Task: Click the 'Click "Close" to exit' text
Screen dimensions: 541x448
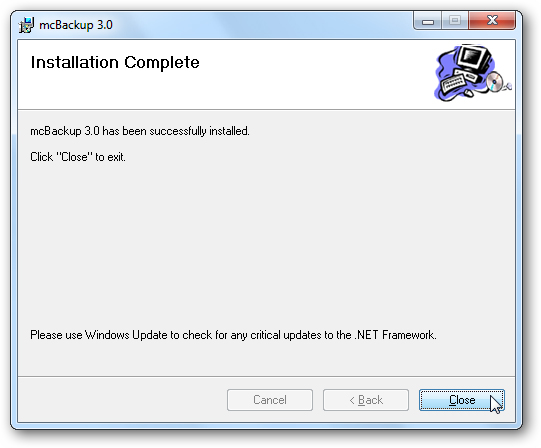Action: click(78, 157)
